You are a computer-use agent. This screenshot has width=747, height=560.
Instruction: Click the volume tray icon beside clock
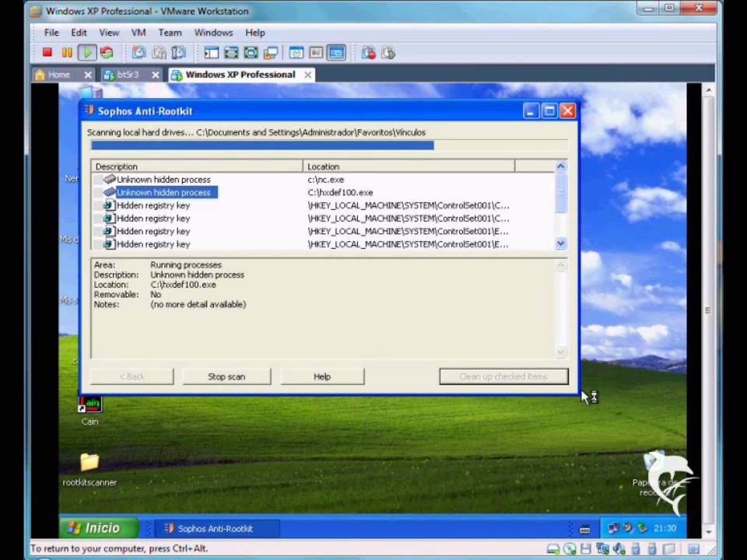pos(628,527)
